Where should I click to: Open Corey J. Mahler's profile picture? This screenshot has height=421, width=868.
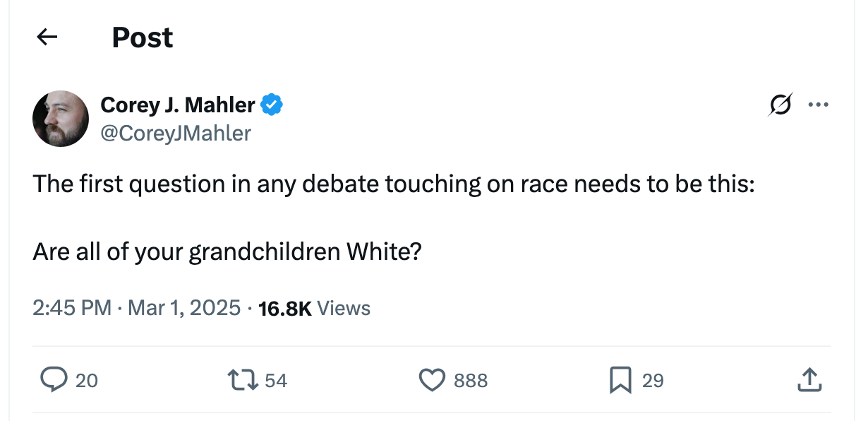[x=61, y=119]
